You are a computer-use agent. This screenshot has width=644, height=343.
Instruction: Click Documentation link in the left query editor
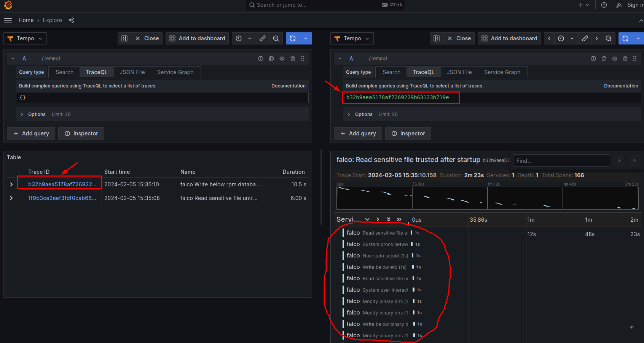[289, 86]
